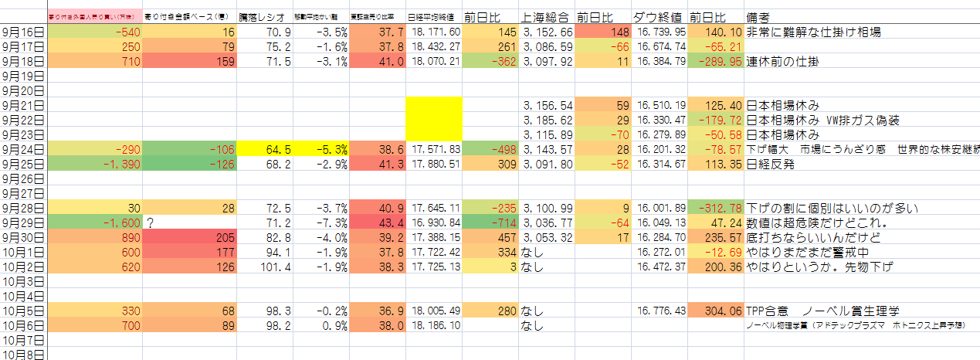This screenshot has height=360, width=980.
Task: Click the pink first column header cell
Action: (x=94, y=17)
